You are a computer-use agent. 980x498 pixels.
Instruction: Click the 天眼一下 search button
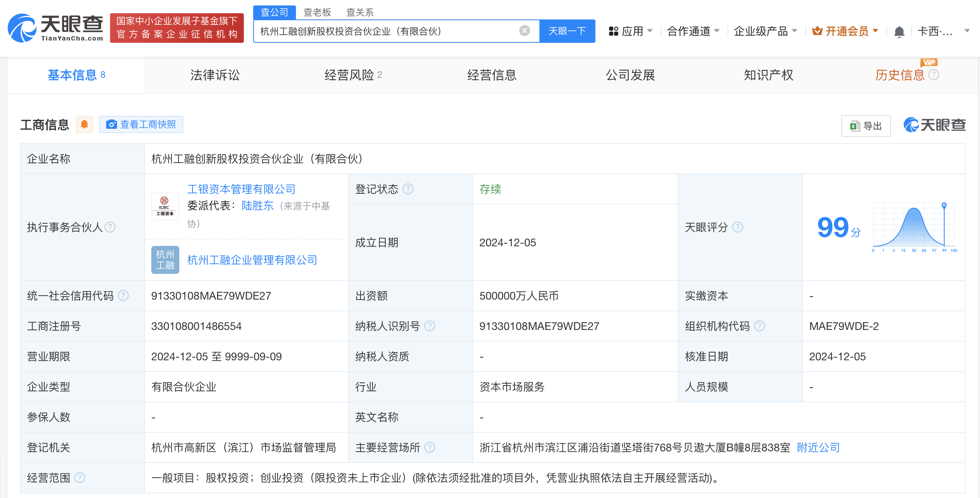(567, 31)
